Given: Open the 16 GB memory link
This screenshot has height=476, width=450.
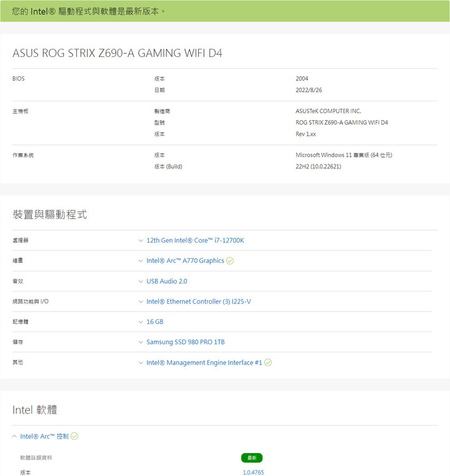Looking at the screenshot, I should (154, 322).
